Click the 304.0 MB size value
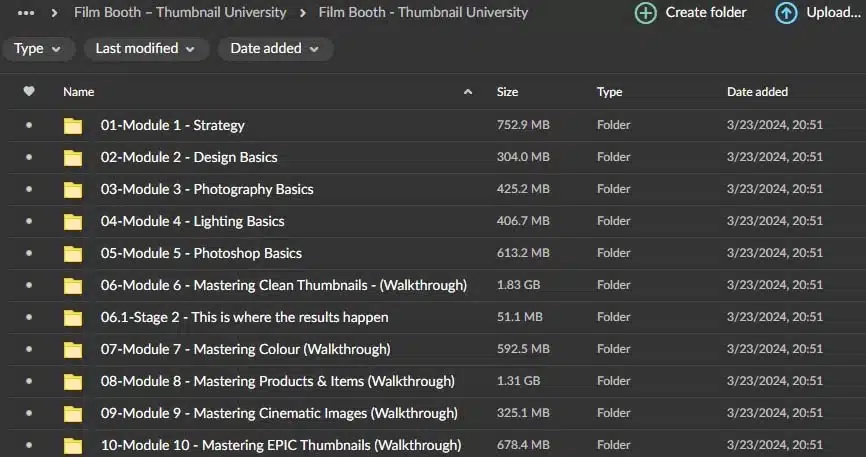The height and width of the screenshot is (457, 866). [x=523, y=157]
